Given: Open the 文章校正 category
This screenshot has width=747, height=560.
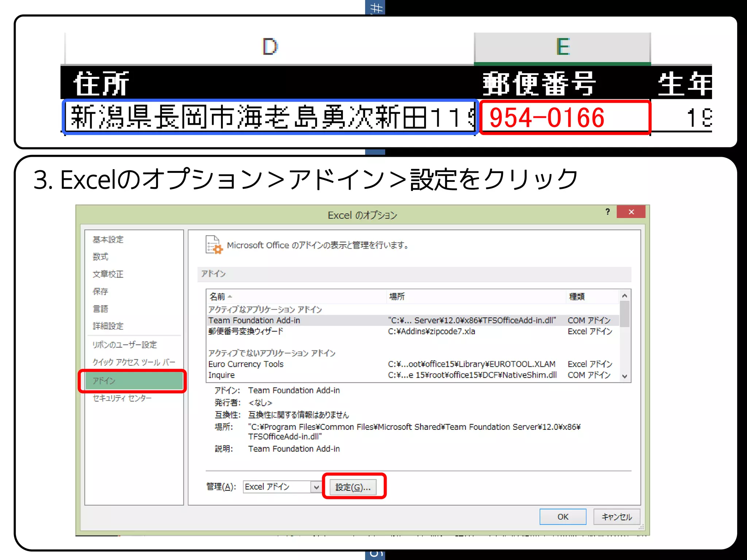Looking at the screenshot, I should coord(108,274).
